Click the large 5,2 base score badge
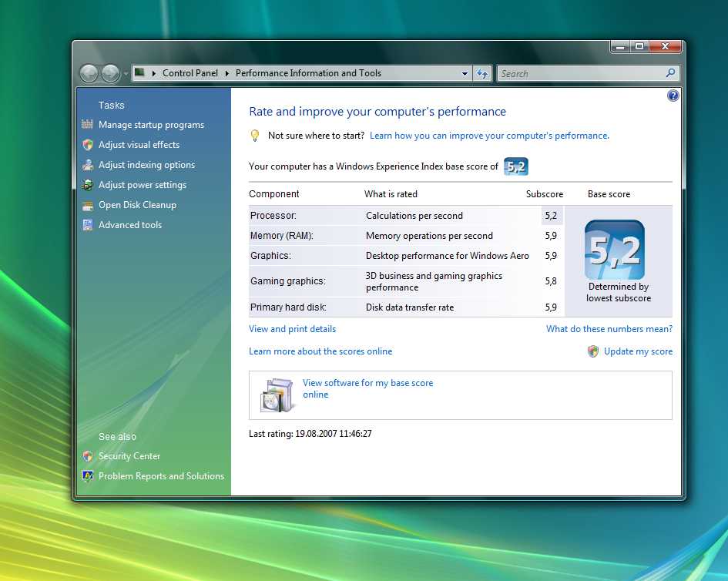 tap(615, 250)
